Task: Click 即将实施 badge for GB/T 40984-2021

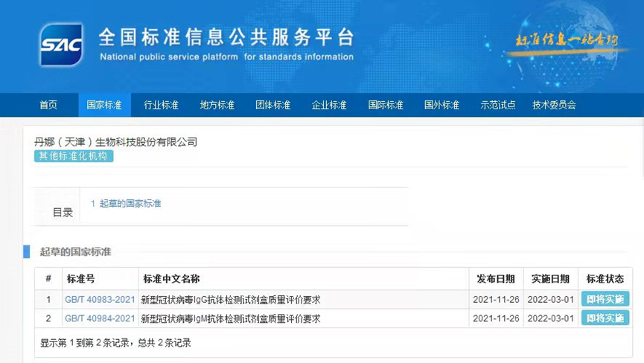Action: [x=605, y=318]
